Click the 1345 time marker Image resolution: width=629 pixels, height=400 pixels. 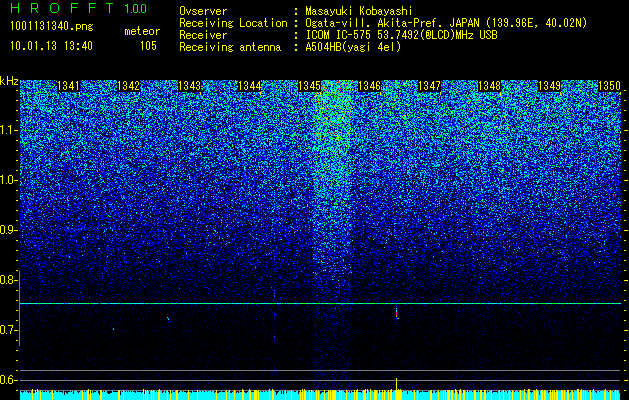pos(310,86)
